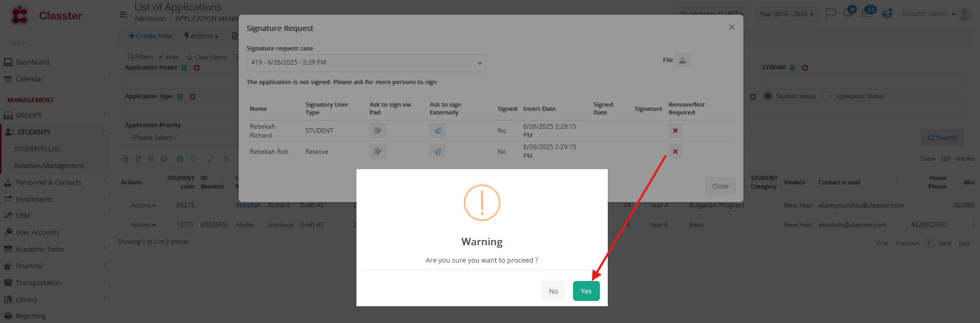Screen dimensions: 980x323
Task: Click sign via Pad icon for Rebekah Richard
Action: click(377, 131)
